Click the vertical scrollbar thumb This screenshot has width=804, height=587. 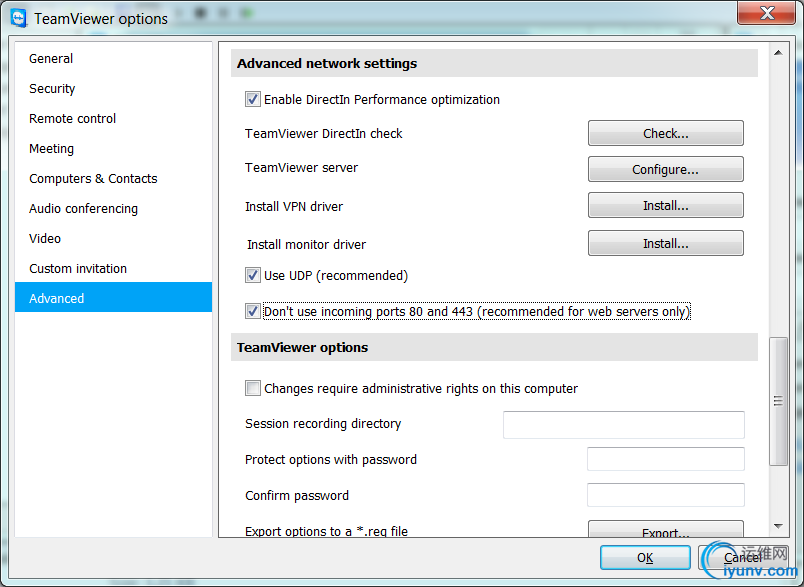pyautogui.click(x=777, y=400)
